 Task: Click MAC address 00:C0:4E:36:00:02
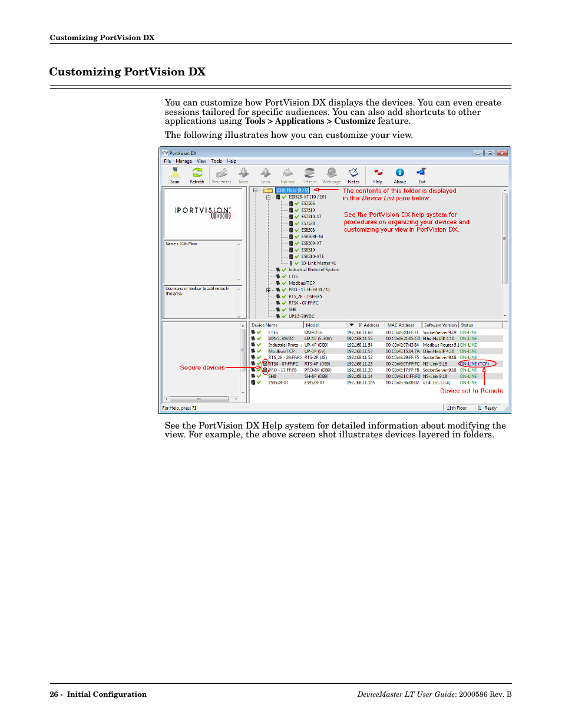click(402, 383)
